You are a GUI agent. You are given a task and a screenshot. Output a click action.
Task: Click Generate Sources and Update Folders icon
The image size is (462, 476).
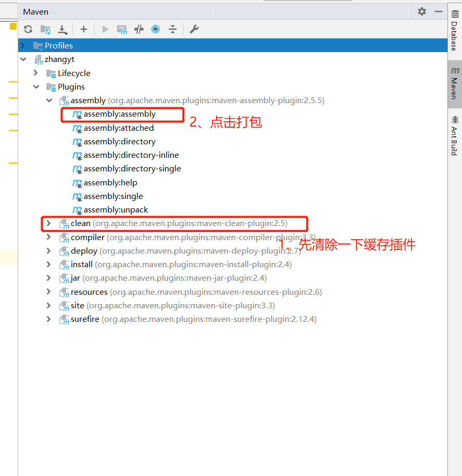(x=45, y=30)
